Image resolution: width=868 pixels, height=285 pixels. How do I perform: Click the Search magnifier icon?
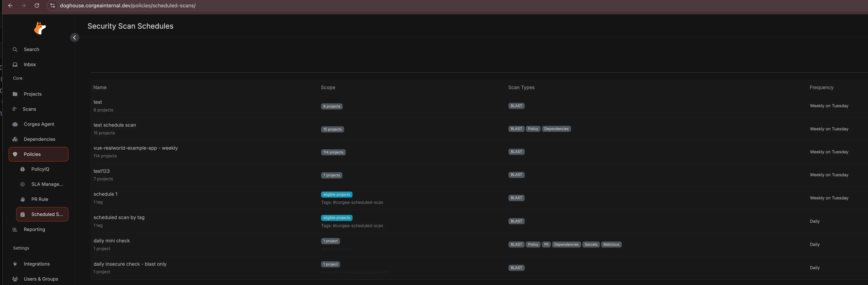15,49
